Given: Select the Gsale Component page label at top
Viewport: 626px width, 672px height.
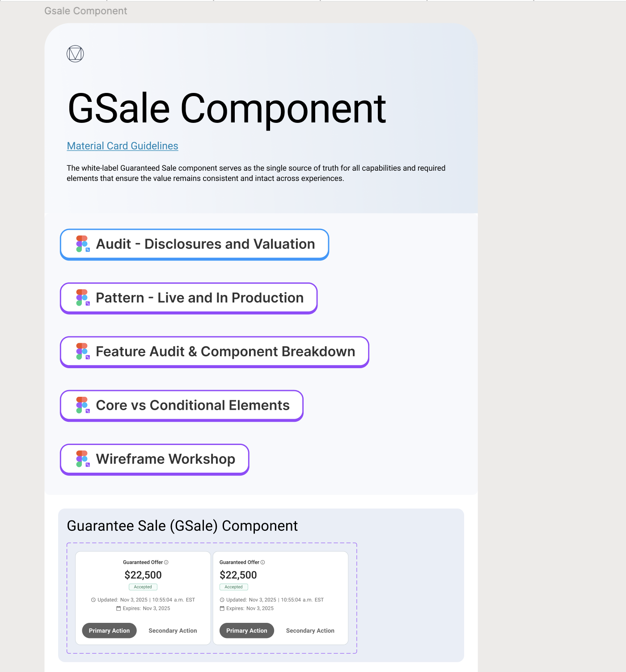Looking at the screenshot, I should 85,10.
